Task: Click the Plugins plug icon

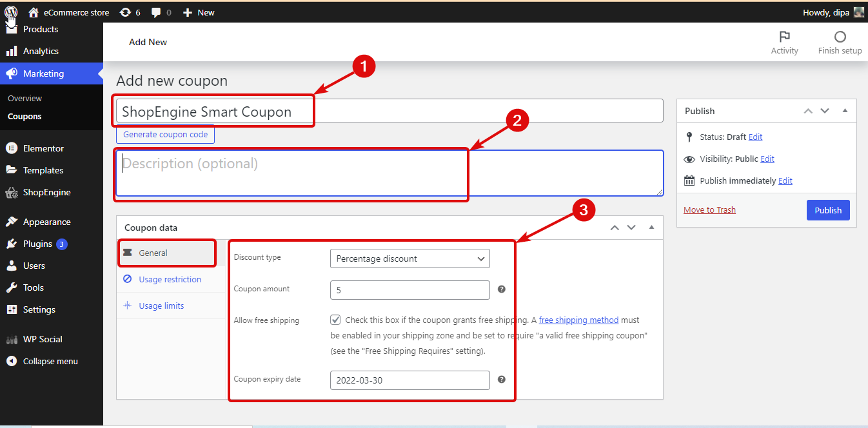Action: [x=12, y=244]
